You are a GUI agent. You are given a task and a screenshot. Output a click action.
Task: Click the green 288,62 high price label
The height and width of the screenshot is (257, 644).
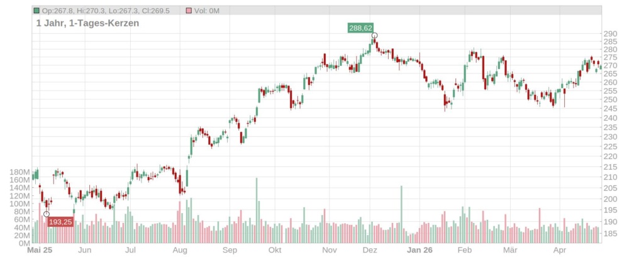point(360,28)
